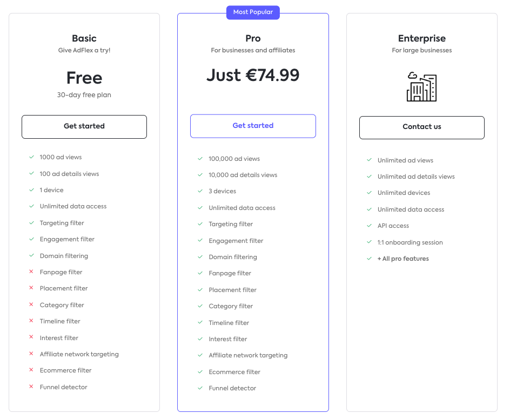Screen dimensions: 510x420
Task: Click red X next to Funnel detector
Action: coord(31,387)
